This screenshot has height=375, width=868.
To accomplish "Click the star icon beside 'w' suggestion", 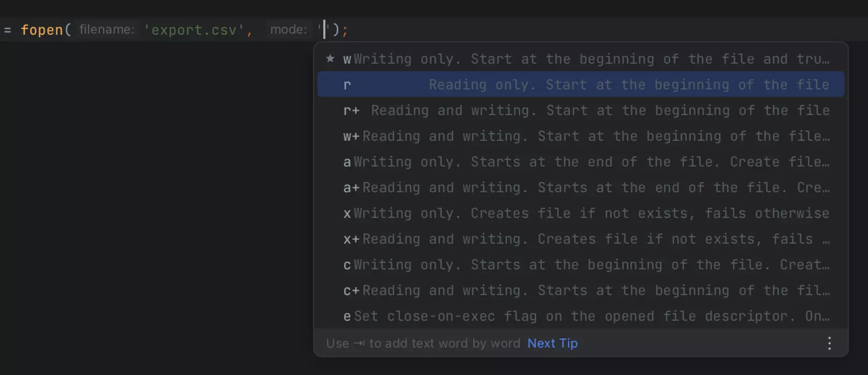I will [x=330, y=58].
